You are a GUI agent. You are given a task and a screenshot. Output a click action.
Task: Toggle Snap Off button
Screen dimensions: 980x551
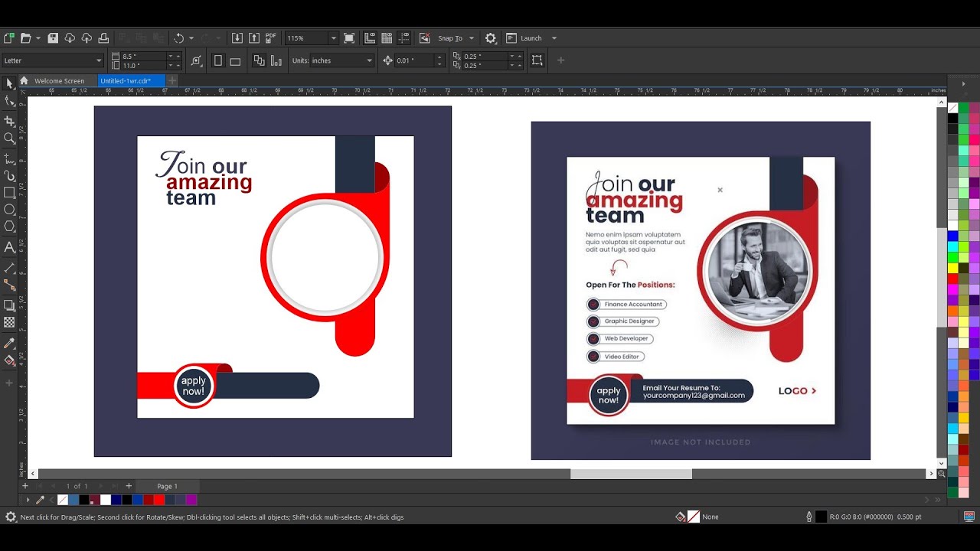click(x=424, y=37)
